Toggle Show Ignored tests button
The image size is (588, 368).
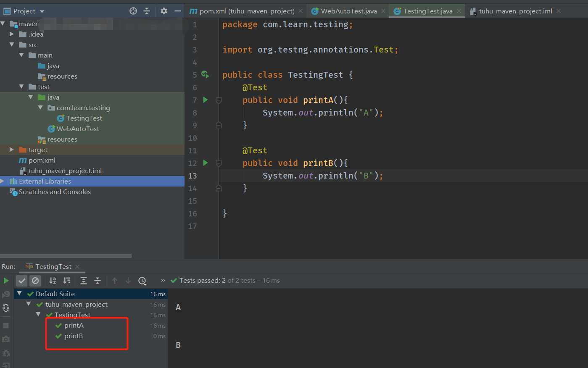click(35, 281)
